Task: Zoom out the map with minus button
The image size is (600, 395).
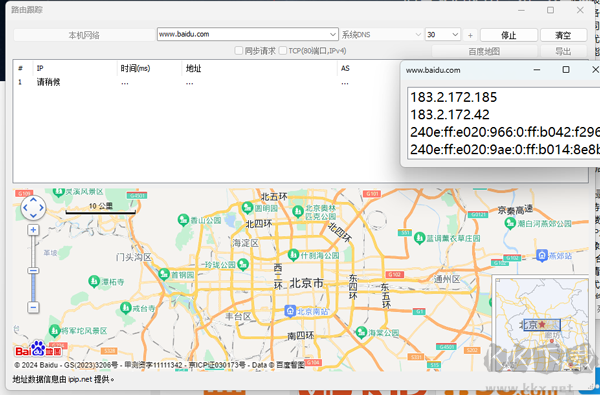Action: tap(33, 307)
